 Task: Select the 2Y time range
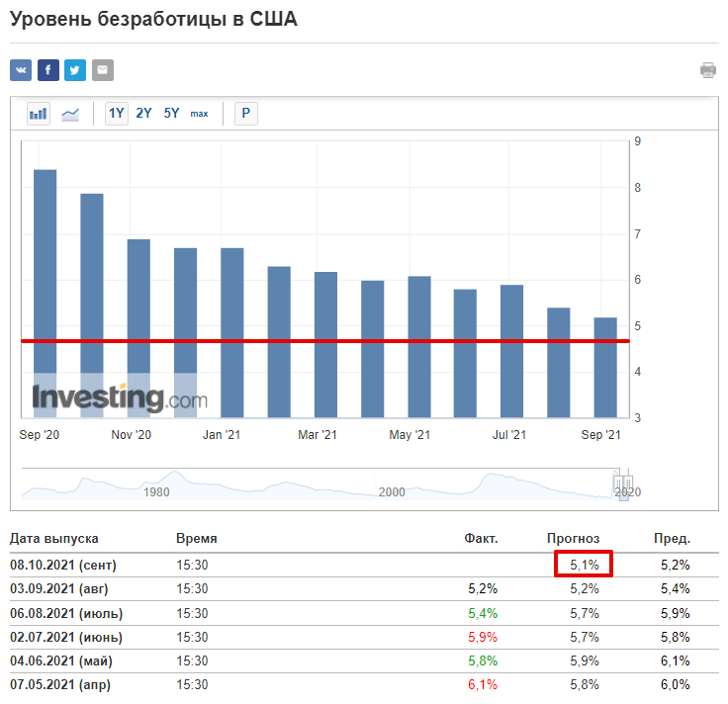[144, 114]
